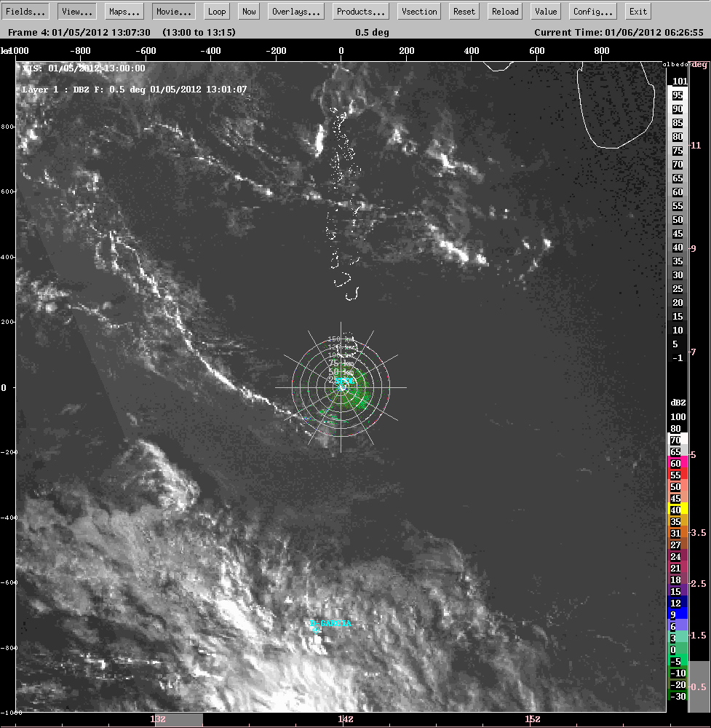Viewport: 711px width, 728px height.
Task: Click the radar site center on the map
Action: tap(341, 387)
